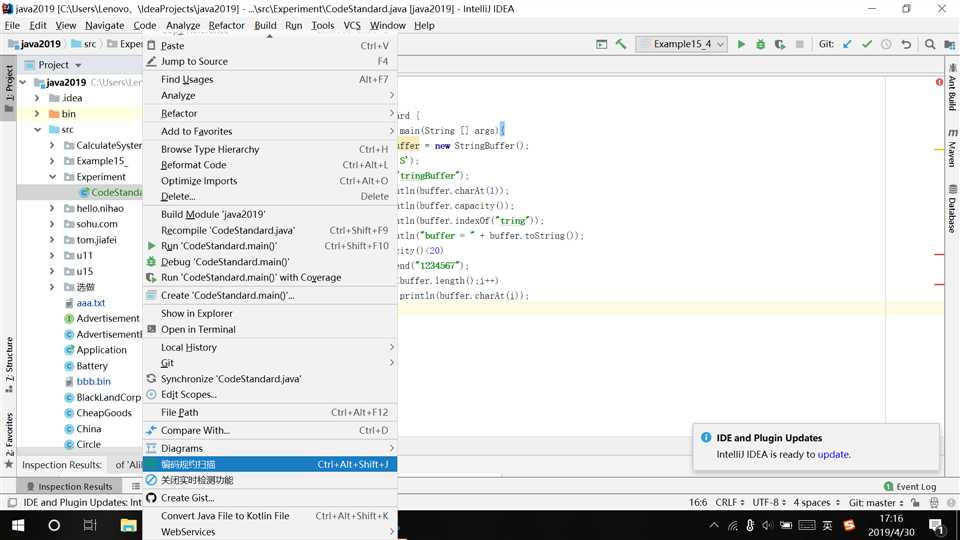The width and height of the screenshot is (960, 540).
Task: Open the Inspection Results tool tab
Action: tap(69, 486)
